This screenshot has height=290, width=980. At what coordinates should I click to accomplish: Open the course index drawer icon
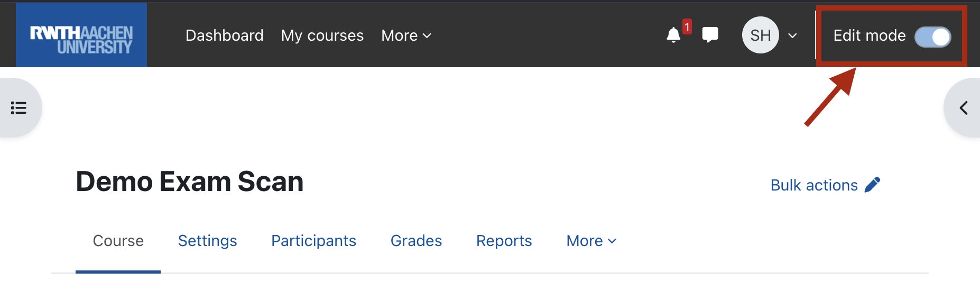[19, 108]
